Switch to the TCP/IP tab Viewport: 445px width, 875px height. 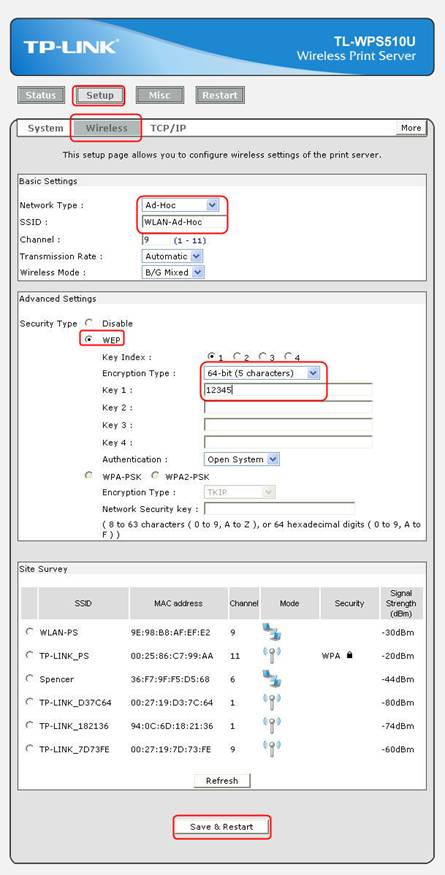tap(168, 128)
